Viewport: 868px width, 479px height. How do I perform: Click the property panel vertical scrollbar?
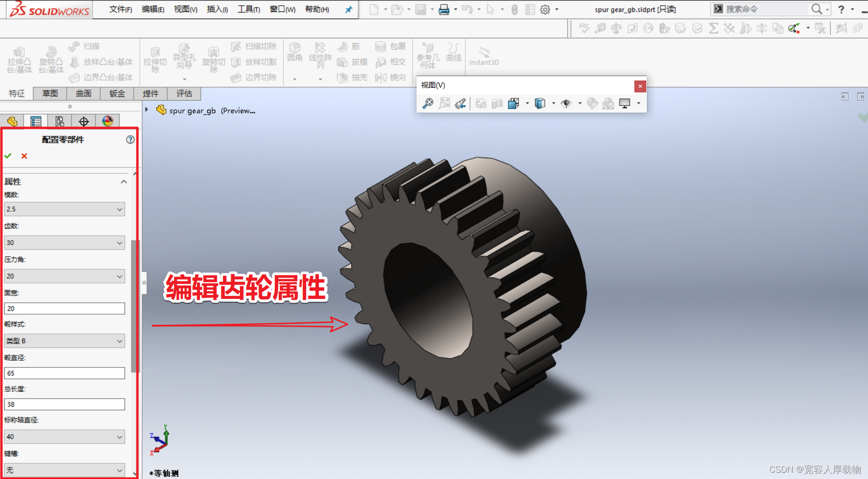[x=135, y=307]
